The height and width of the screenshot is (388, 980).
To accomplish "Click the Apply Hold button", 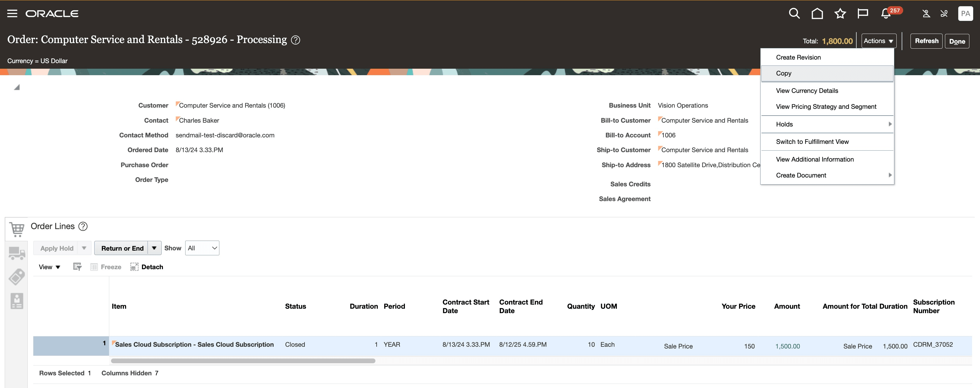I will pyautogui.click(x=56, y=248).
